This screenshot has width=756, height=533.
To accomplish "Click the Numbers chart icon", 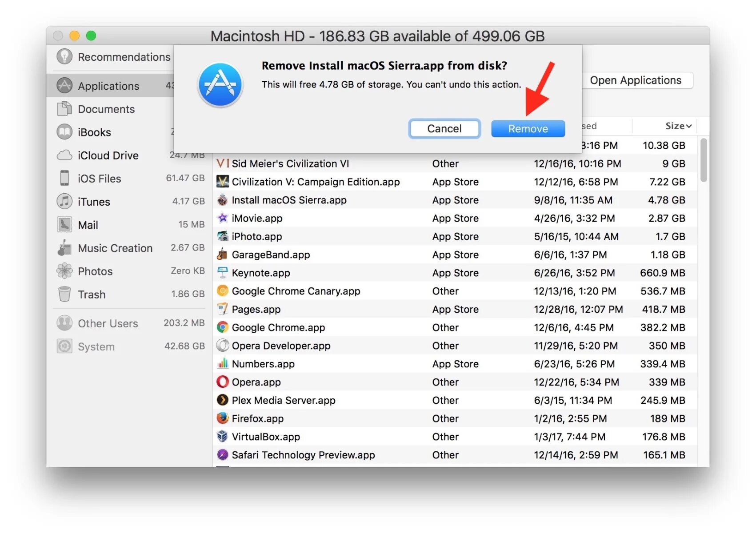I will [223, 363].
